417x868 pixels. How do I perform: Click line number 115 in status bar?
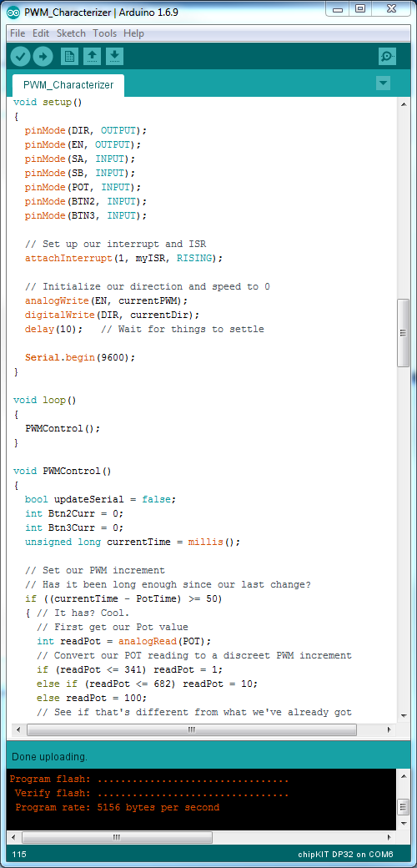point(19,854)
